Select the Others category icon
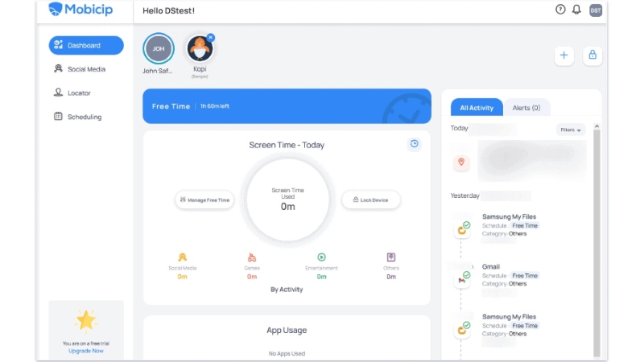 [x=391, y=257]
